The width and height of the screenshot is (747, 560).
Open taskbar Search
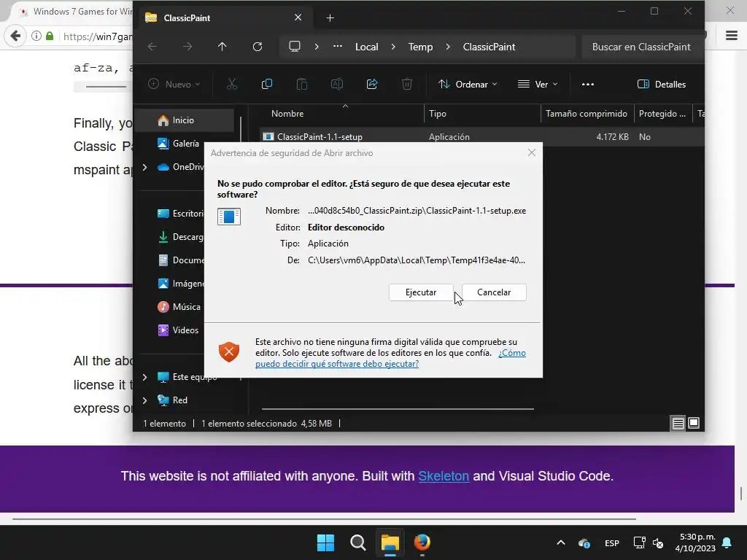357,542
